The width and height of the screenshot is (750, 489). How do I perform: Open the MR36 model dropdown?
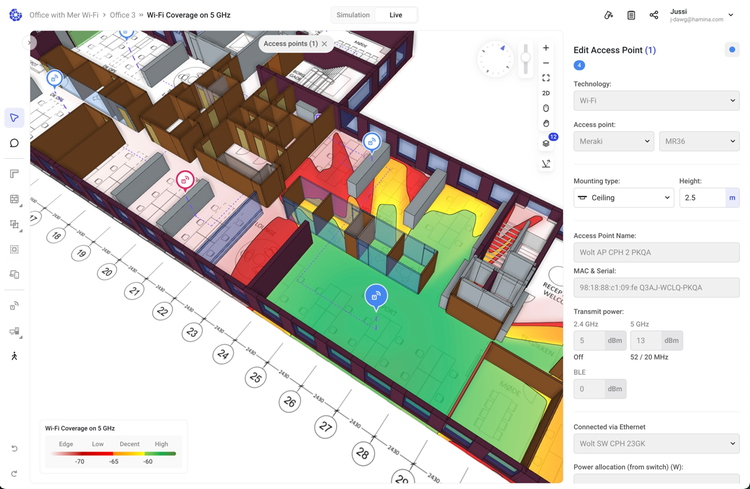[x=699, y=141]
